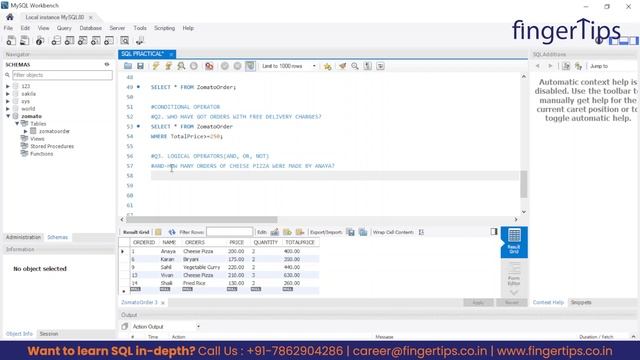Execute statement under cursor icon
Viewport: 640px width, 360px height.
168,66
